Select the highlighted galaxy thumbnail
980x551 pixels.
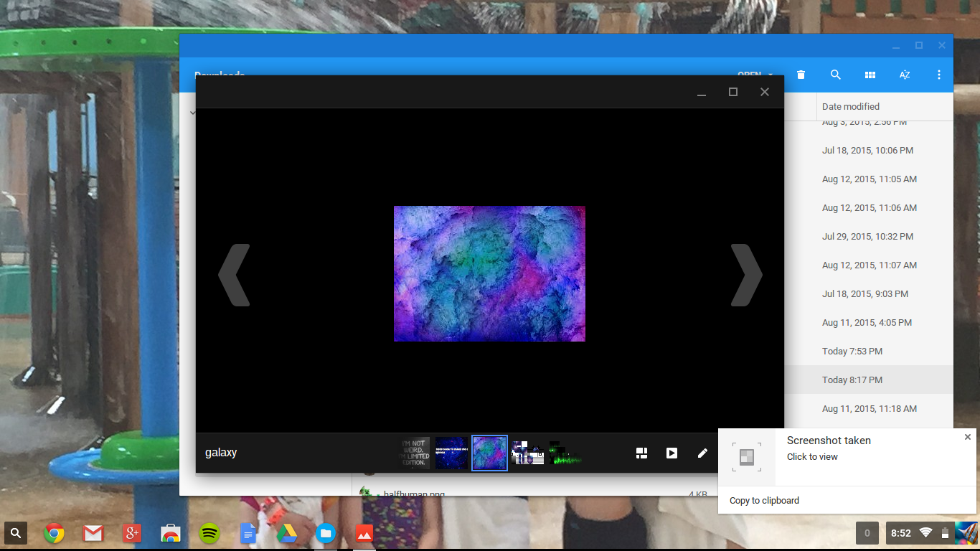click(489, 453)
